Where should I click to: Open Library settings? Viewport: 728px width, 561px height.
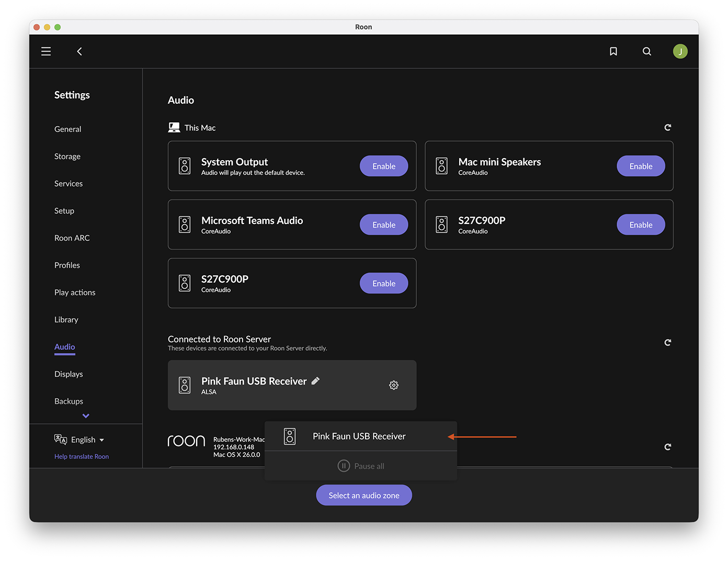pos(66,319)
